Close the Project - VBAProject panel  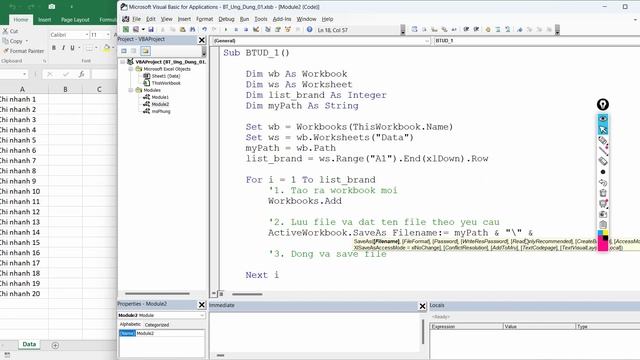(x=202, y=40)
